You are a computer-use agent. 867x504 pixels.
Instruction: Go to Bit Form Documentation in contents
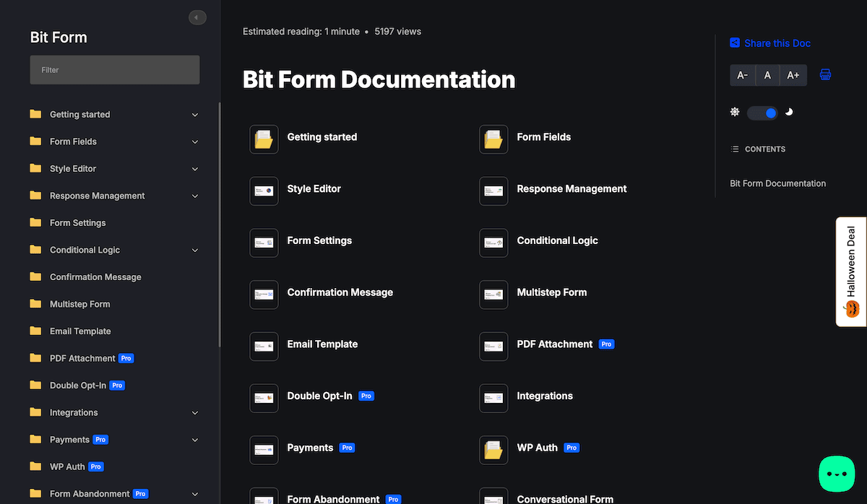(778, 183)
